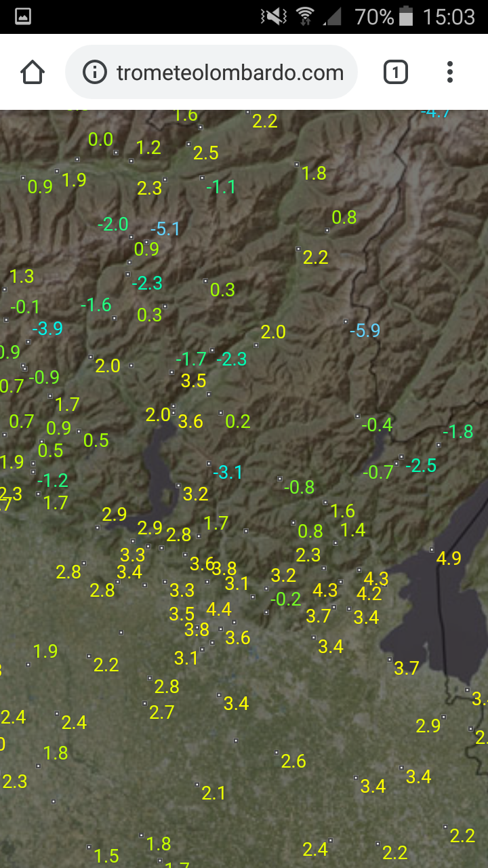Tap the -0.2 green temperature value
Image resolution: width=488 pixels, height=868 pixels.
pos(285,599)
